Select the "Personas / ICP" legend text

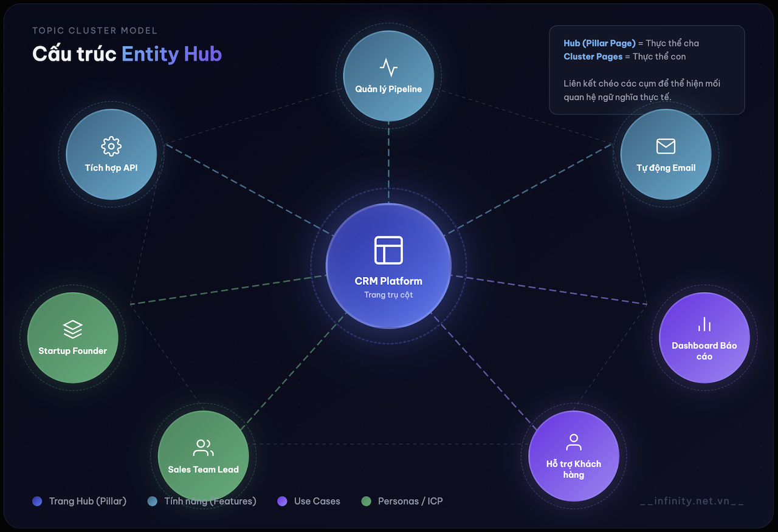tap(410, 502)
